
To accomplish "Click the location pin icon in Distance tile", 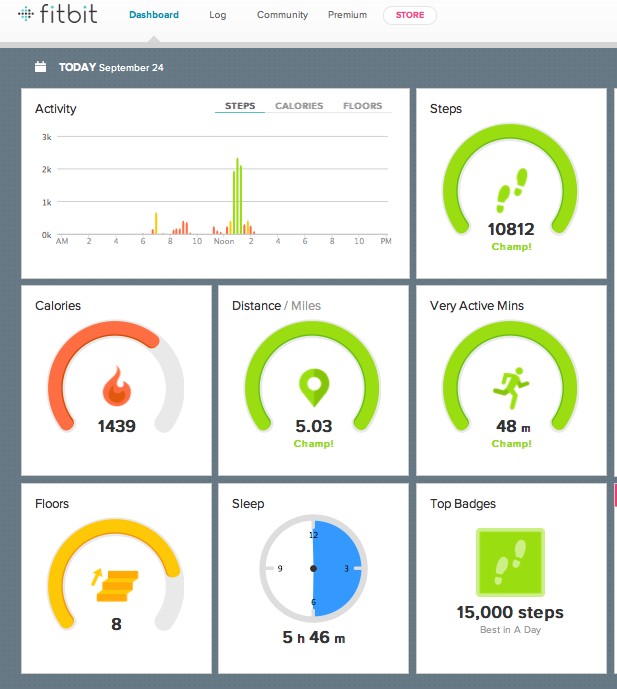I will click(x=314, y=385).
